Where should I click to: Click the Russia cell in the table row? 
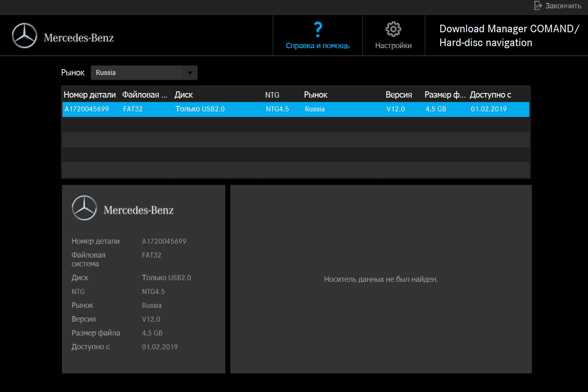tap(315, 109)
